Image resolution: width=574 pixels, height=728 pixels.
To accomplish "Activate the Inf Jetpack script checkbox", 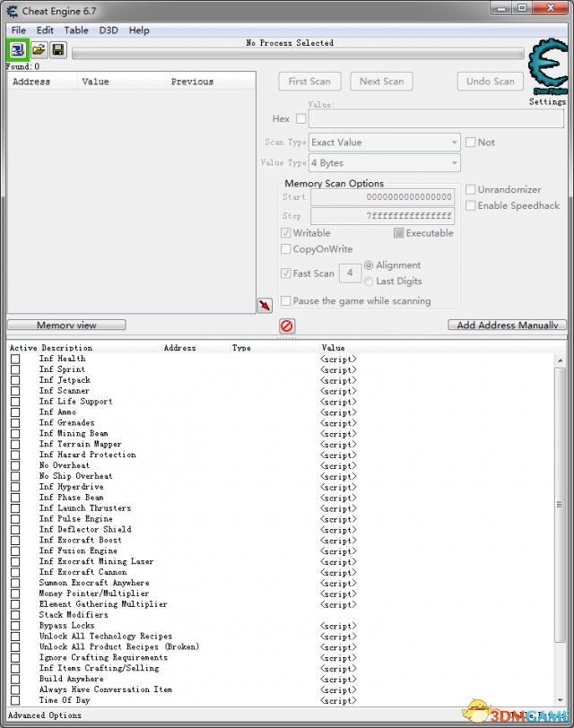I will pyautogui.click(x=15, y=380).
